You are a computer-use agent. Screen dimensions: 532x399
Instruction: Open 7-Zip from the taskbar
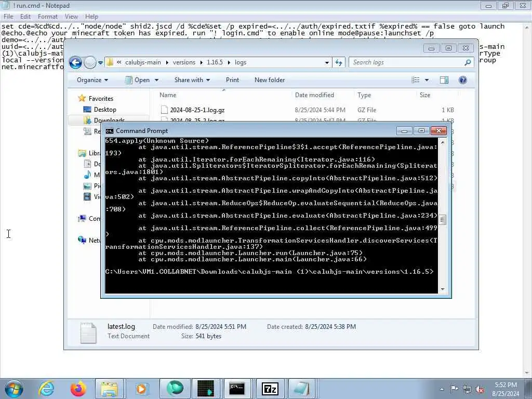(x=270, y=389)
